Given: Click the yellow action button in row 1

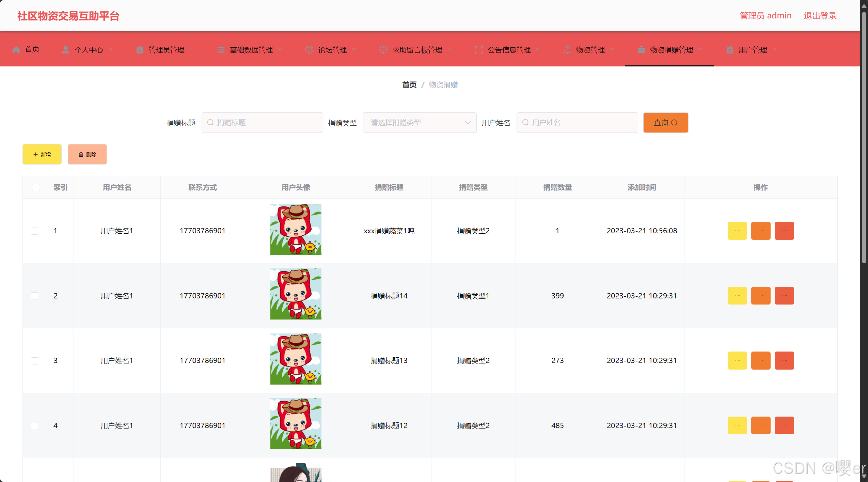Looking at the screenshot, I should point(737,231).
